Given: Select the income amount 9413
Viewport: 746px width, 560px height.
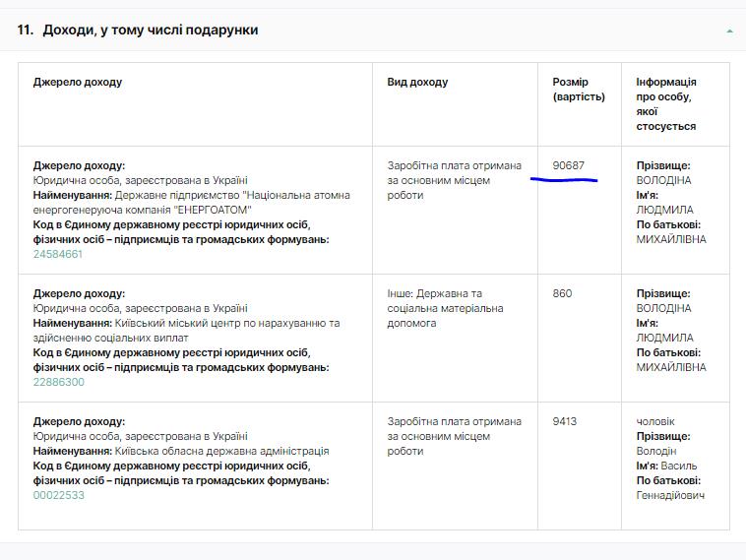Looking at the screenshot, I should pyautogui.click(x=565, y=421).
